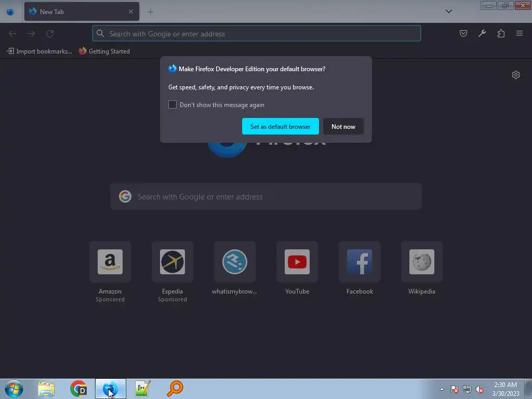Open Action Center flag icon

455,390
